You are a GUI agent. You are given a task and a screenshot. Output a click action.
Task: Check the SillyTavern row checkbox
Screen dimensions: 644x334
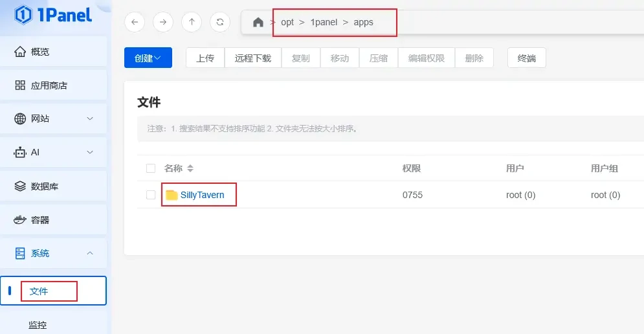151,195
